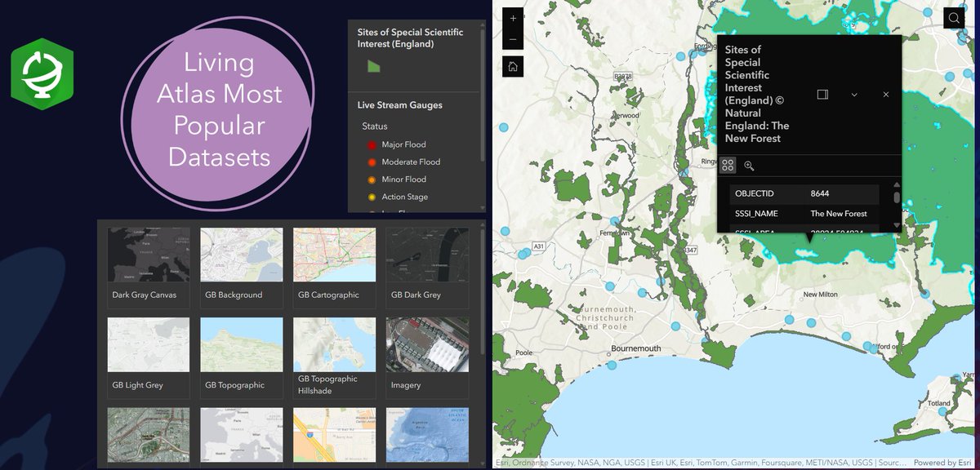
Task: Open the map search tool
Action: (954, 18)
